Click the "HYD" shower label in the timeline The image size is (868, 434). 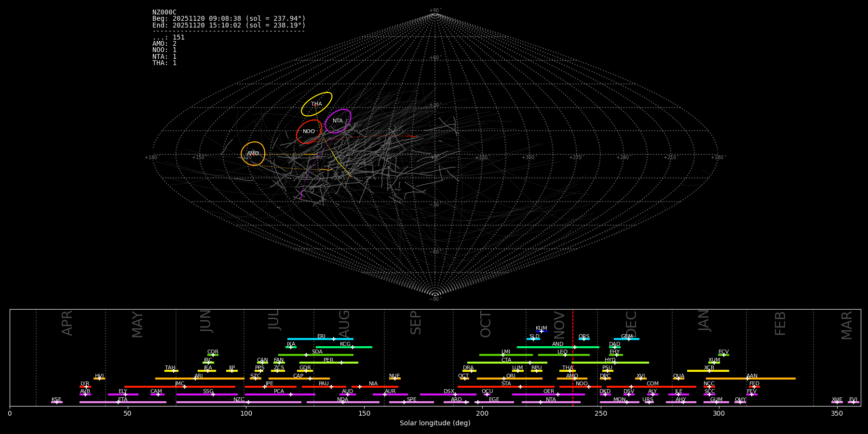coord(610,360)
